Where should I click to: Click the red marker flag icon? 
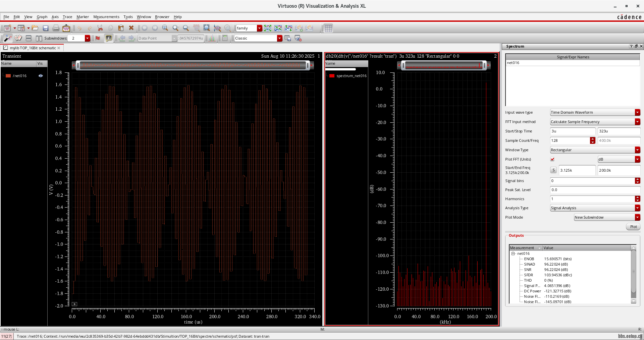pos(98,38)
